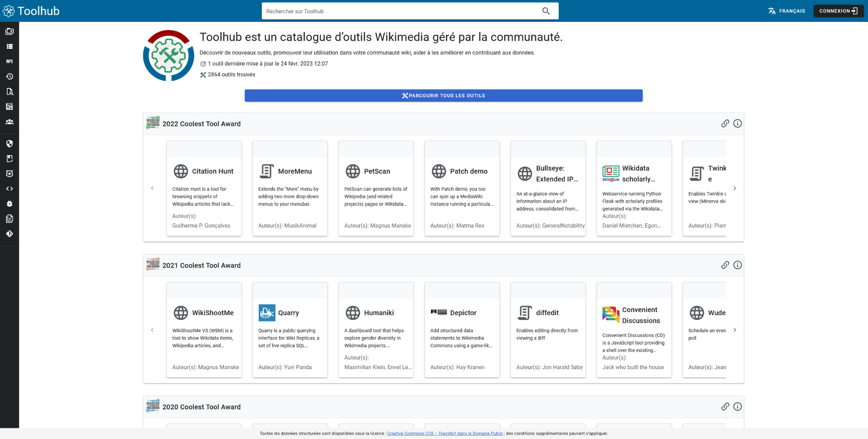Click the Auteur(s): MusikAnimal text
Screen dimensions: 868x439
coord(287,226)
